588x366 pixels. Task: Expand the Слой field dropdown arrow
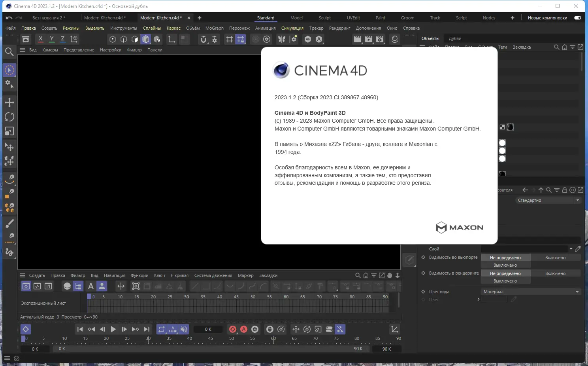click(571, 249)
